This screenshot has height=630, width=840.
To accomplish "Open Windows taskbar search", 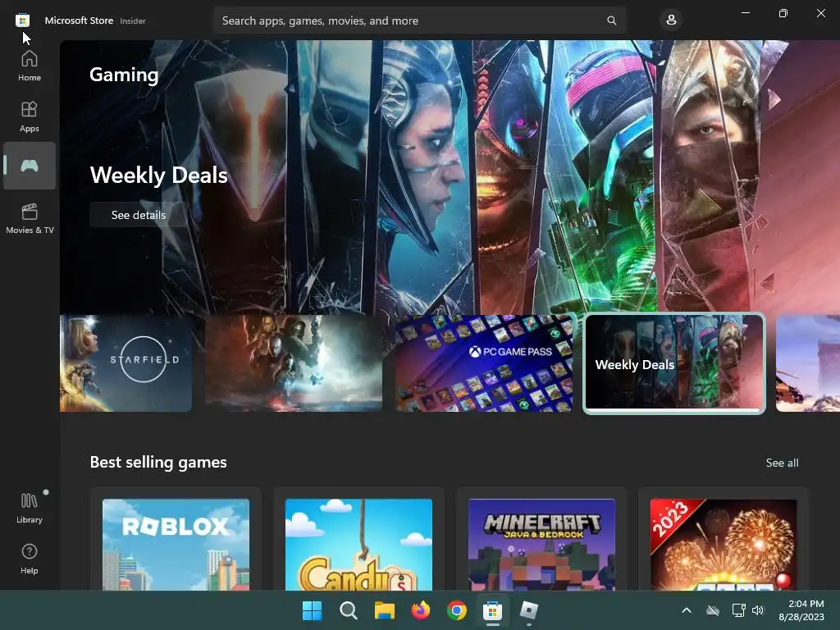I will [x=348, y=610].
